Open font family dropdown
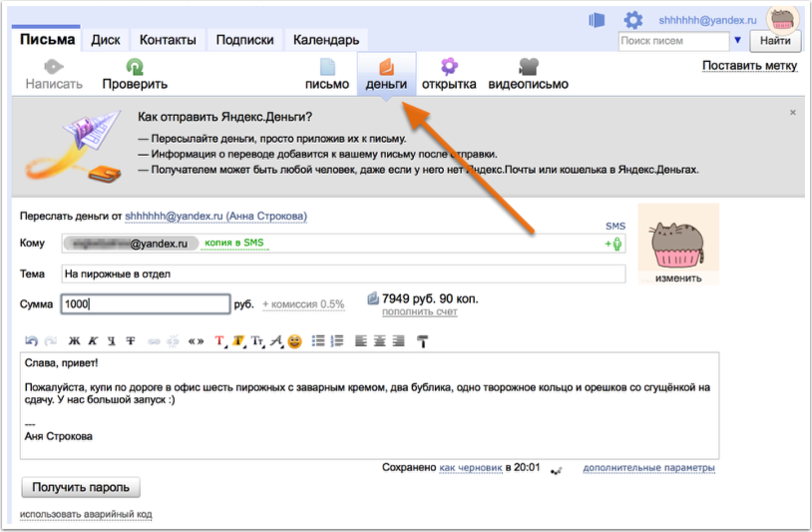Viewport: 812px width, 532px height. 276,340
